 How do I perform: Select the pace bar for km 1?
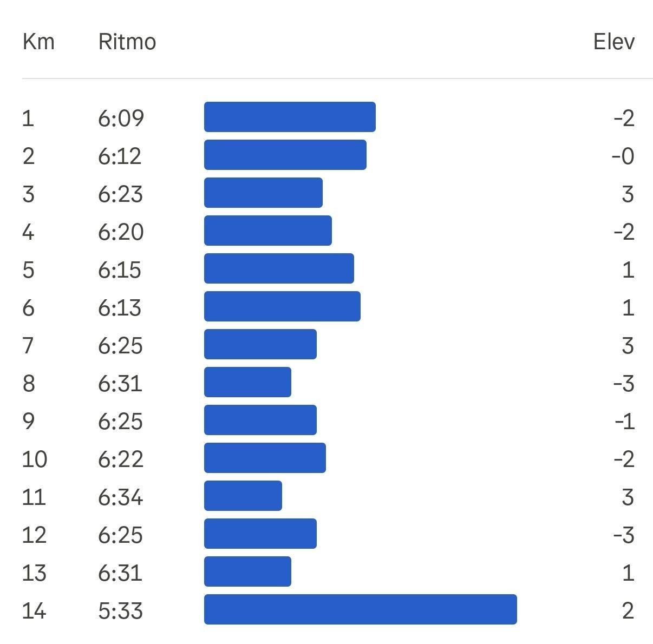click(x=290, y=117)
